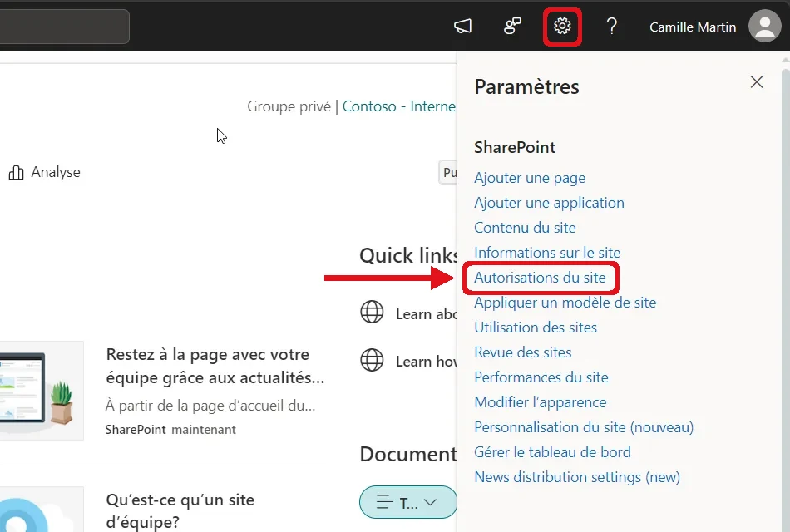Click the Contoso - Interne link

point(398,106)
